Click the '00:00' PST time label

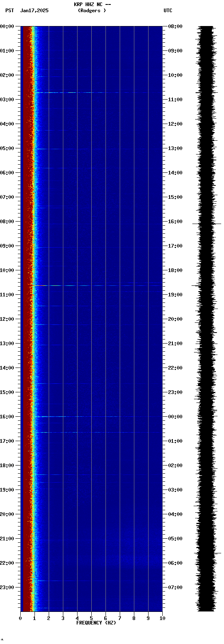coord(7,26)
